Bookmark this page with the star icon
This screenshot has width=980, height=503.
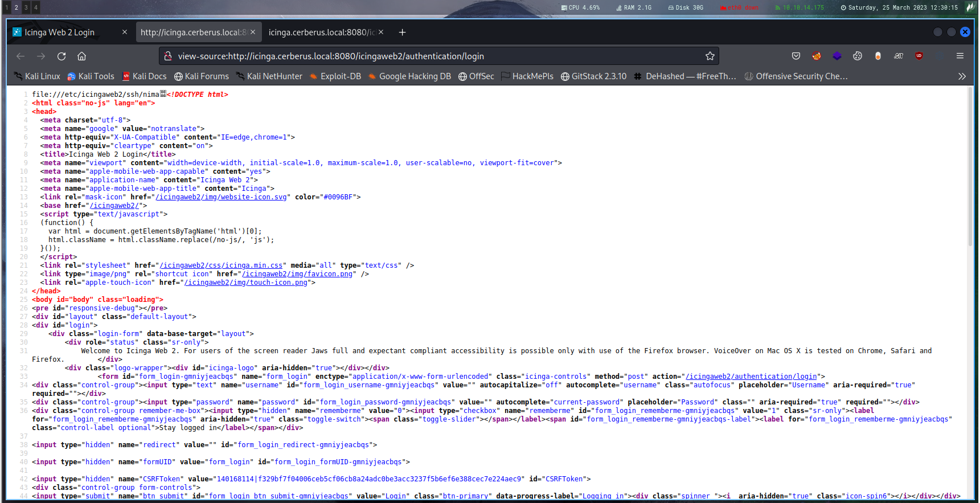(710, 56)
